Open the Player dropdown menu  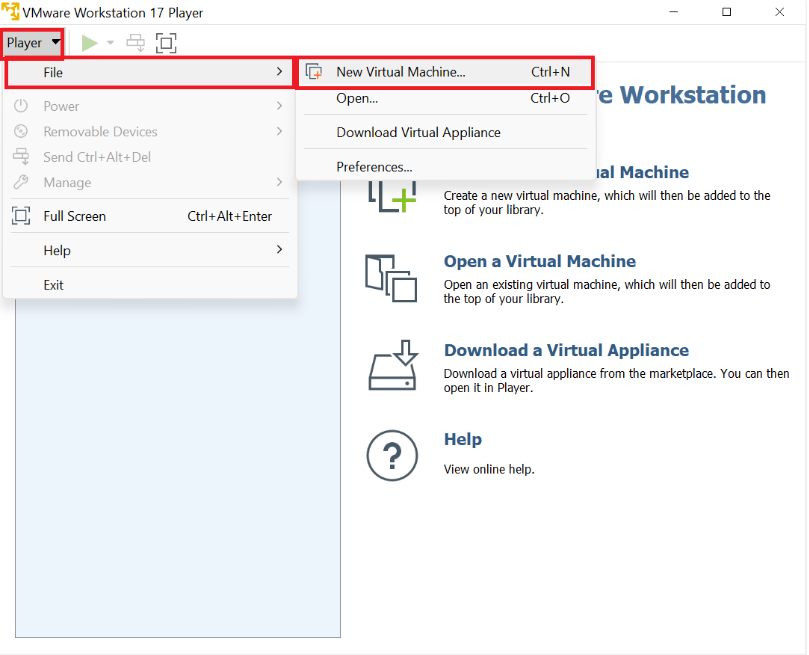pyautogui.click(x=33, y=43)
